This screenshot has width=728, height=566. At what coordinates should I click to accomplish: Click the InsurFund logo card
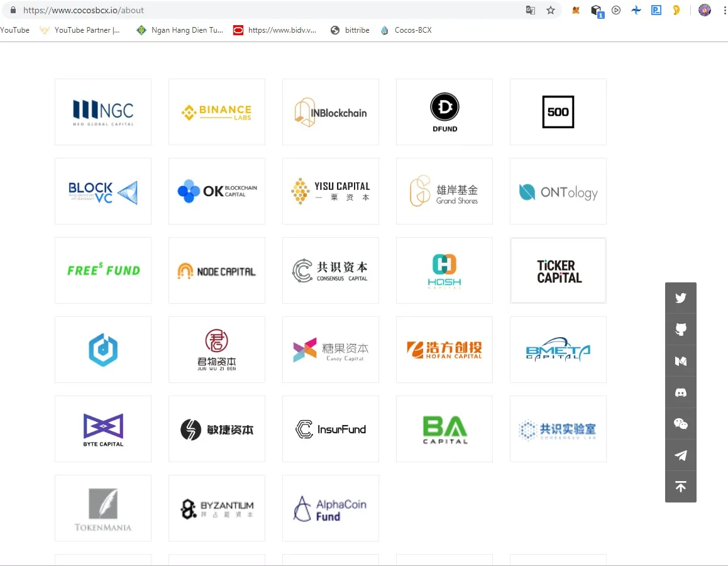click(331, 429)
